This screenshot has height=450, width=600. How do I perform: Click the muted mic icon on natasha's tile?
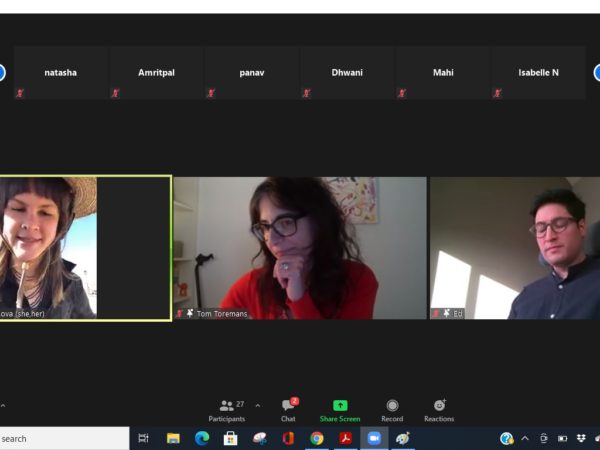[x=20, y=93]
